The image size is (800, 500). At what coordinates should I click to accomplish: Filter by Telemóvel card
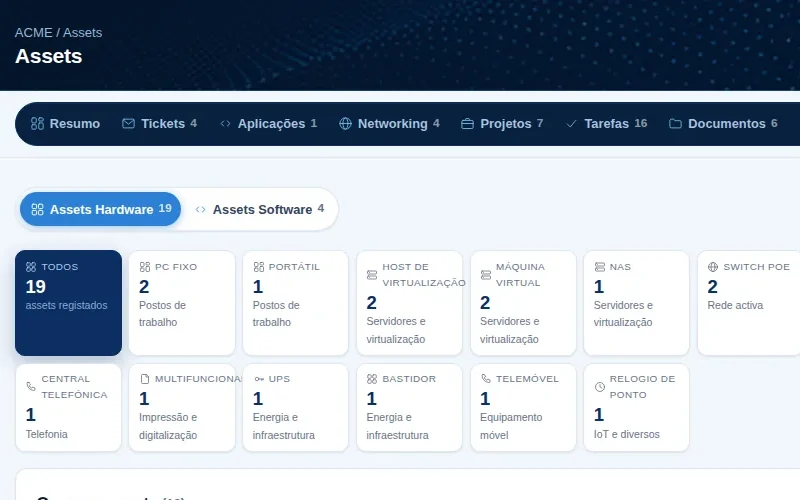(x=523, y=407)
